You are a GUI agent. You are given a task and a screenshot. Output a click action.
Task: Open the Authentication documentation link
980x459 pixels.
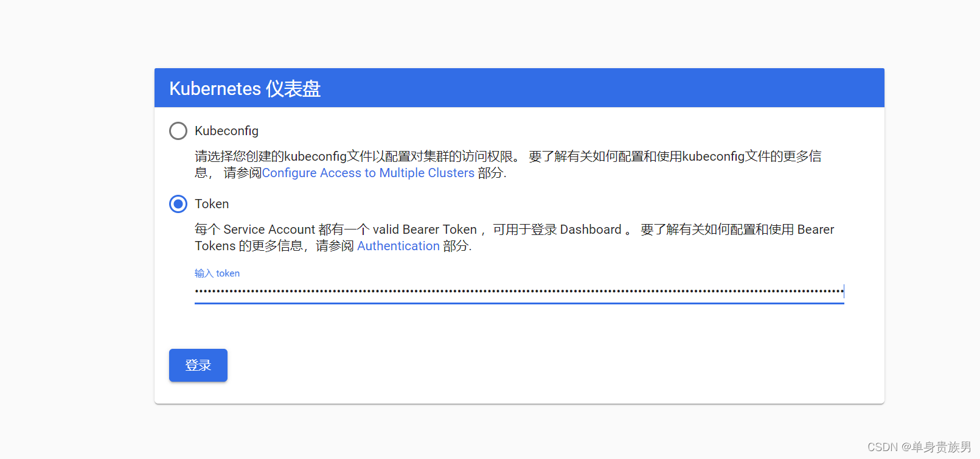coord(398,246)
